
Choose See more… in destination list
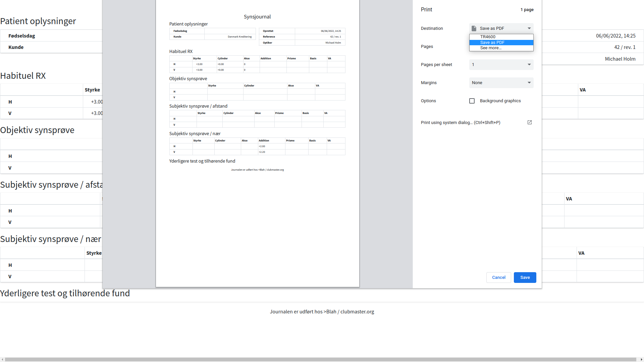491,48
